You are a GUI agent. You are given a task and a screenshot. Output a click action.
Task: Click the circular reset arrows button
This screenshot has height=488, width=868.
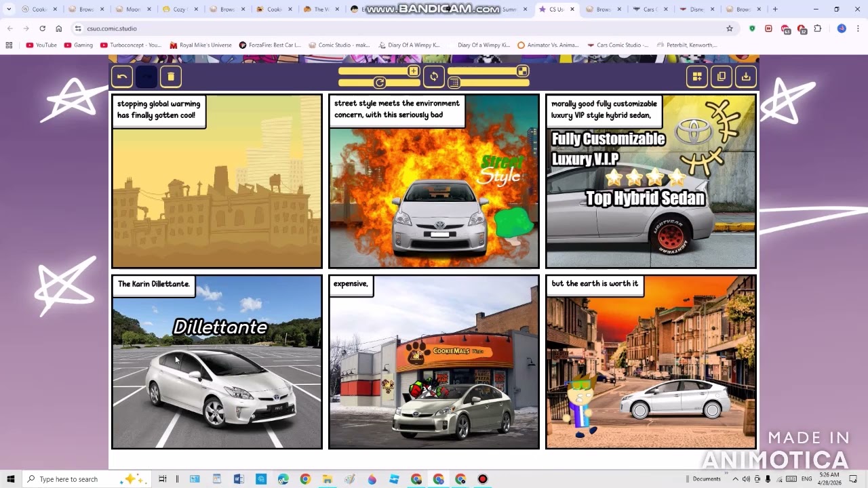pos(434,77)
